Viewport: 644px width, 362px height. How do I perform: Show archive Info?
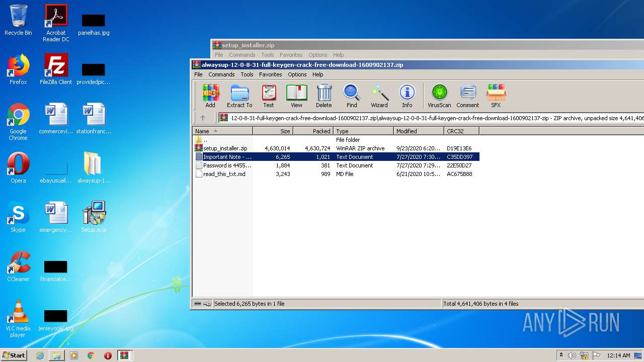407,96
